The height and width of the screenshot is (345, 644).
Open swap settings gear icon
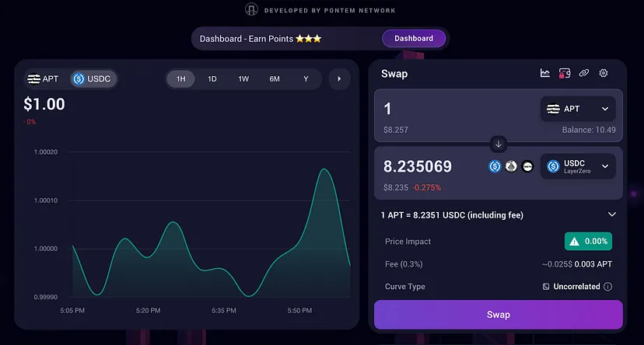click(603, 73)
